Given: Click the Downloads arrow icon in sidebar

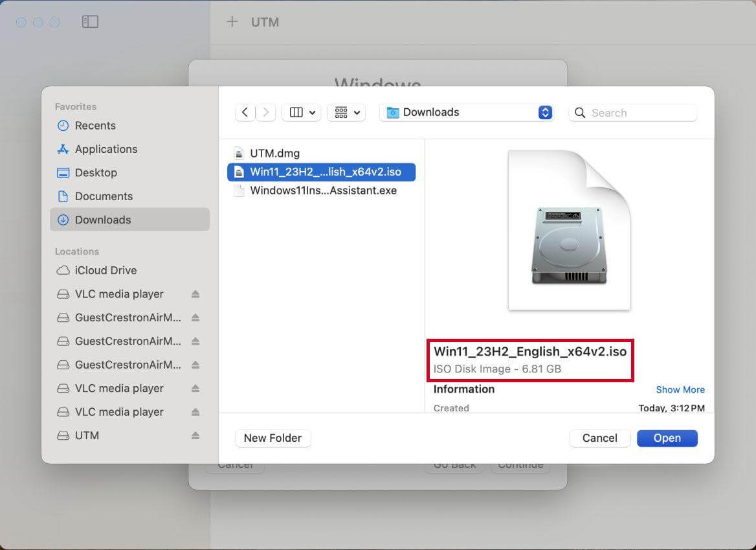Looking at the screenshot, I should (63, 220).
